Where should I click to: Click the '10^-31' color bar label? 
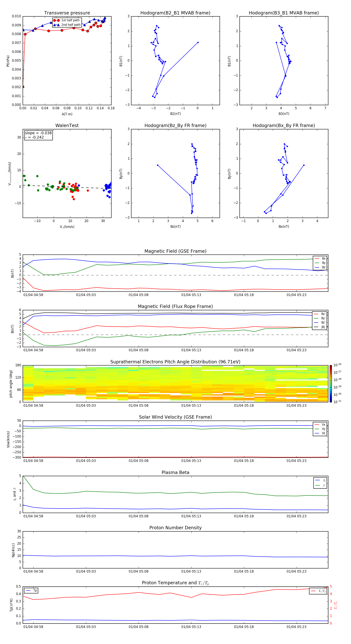pos(337,402)
